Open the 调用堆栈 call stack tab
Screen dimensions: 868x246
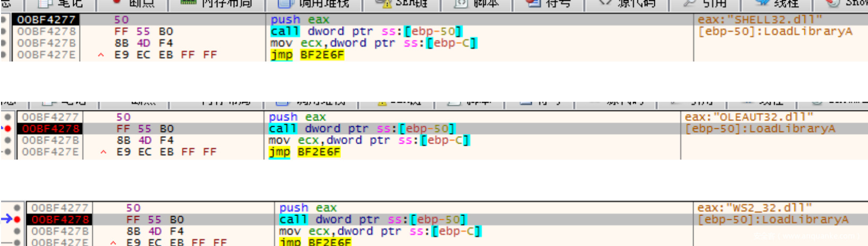[x=314, y=4]
